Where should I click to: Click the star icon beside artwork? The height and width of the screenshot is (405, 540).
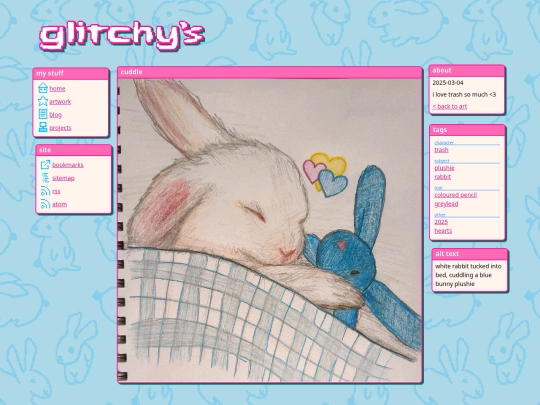pos(43,101)
